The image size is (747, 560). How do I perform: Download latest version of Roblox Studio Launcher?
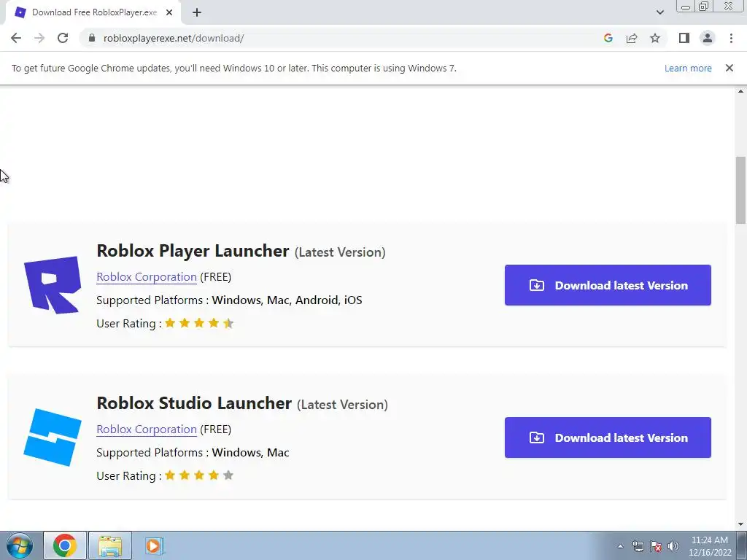click(608, 437)
